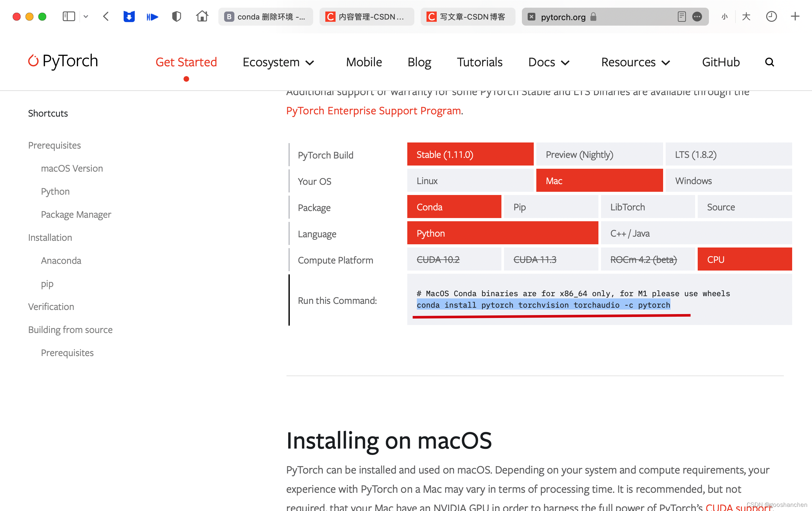Select CUDA 11.3 compute platform
Image resolution: width=812 pixels, height=511 pixels.
click(551, 259)
